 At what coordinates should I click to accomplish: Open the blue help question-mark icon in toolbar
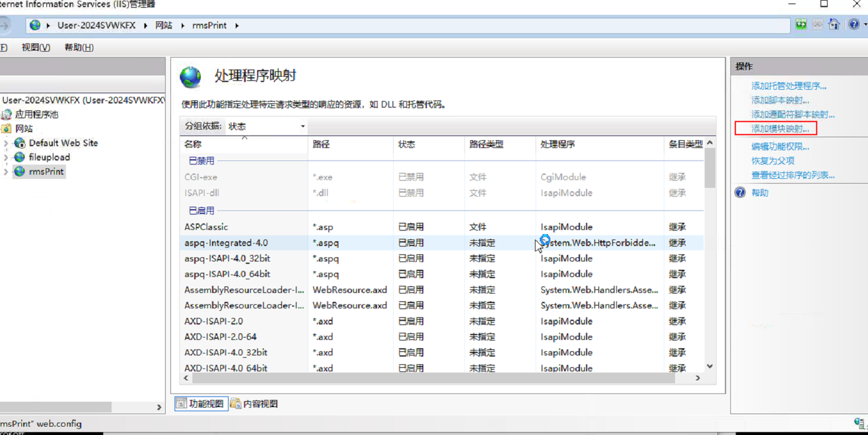pos(853,25)
